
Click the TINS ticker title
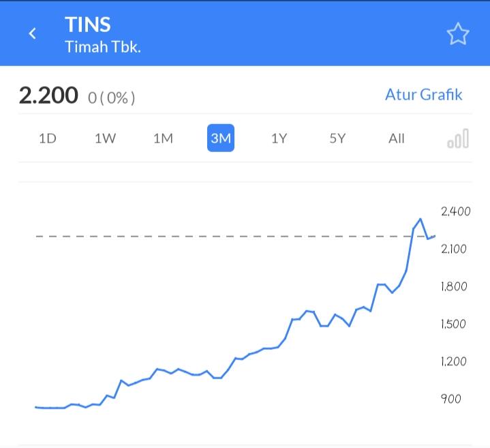(x=88, y=25)
